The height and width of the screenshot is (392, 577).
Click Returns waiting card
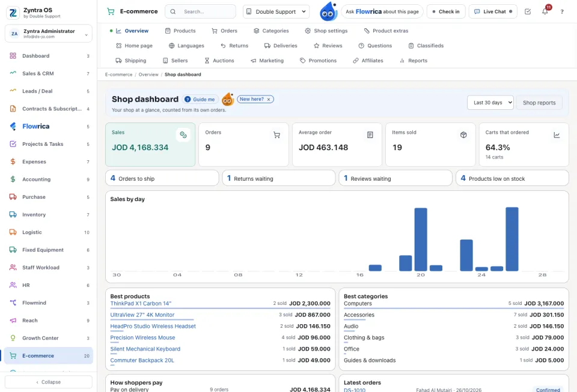pyautogui.click(x=278, y=178)
